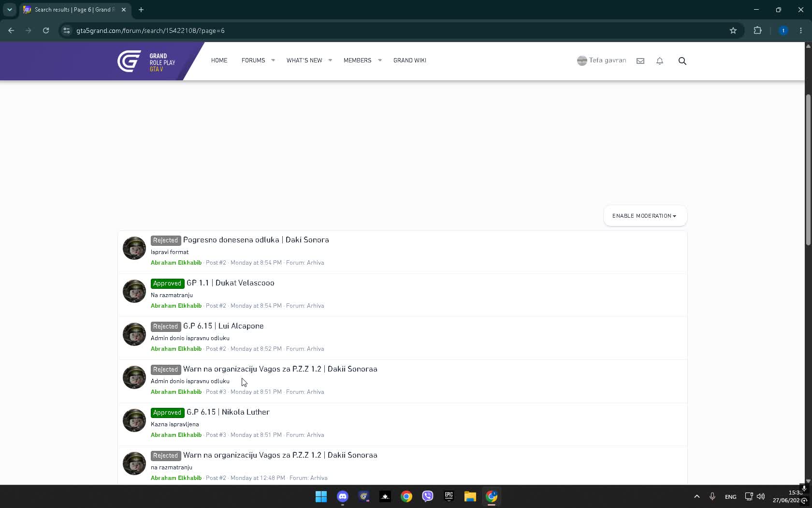The height and width of the screenshot is (508, 812).
Task: Open Discord from the taskbar
Action: 342,496
